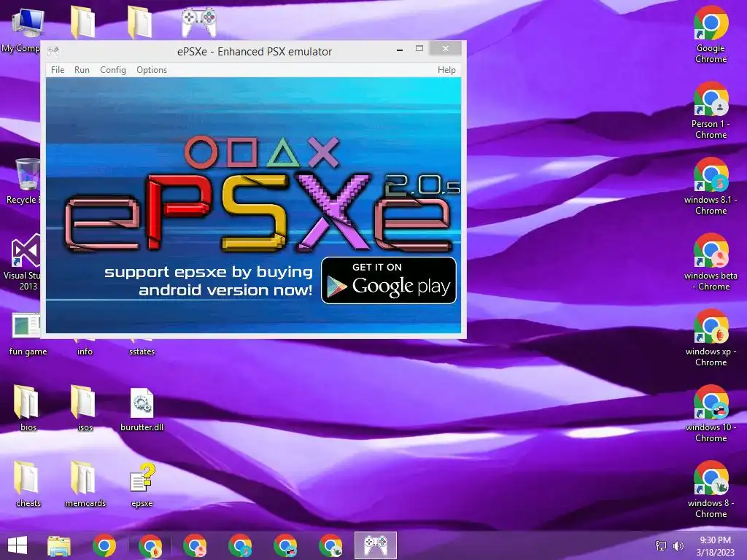Open the volume speaker tray icon

(678, 545)
